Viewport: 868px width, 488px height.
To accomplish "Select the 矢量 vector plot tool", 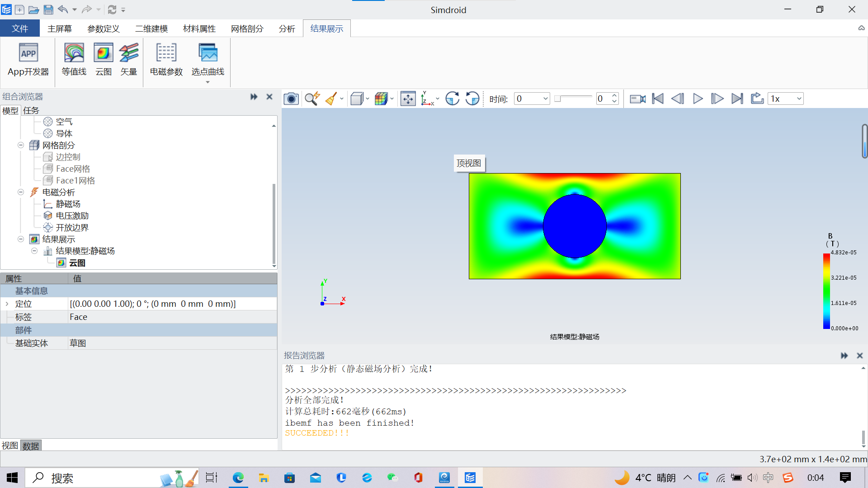I will pyautogui.click(x=129, y=60).
